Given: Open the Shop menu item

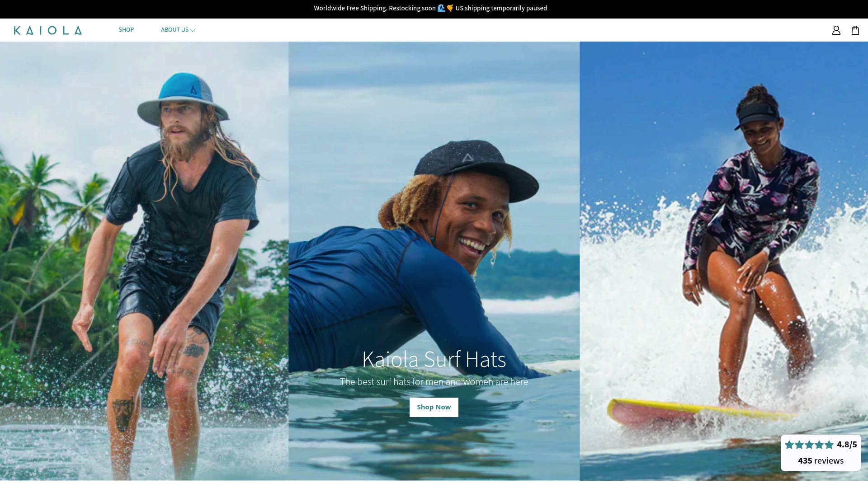Looking at the screenshot, I should click(x=126, y=30).
